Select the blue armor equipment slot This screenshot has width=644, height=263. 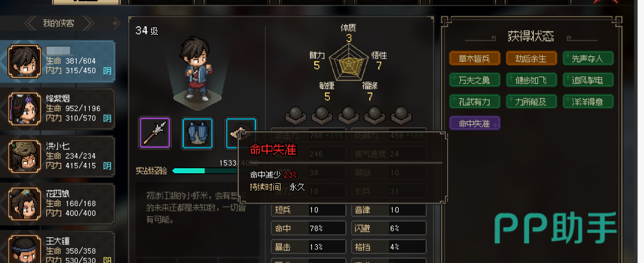pos(198,132)
